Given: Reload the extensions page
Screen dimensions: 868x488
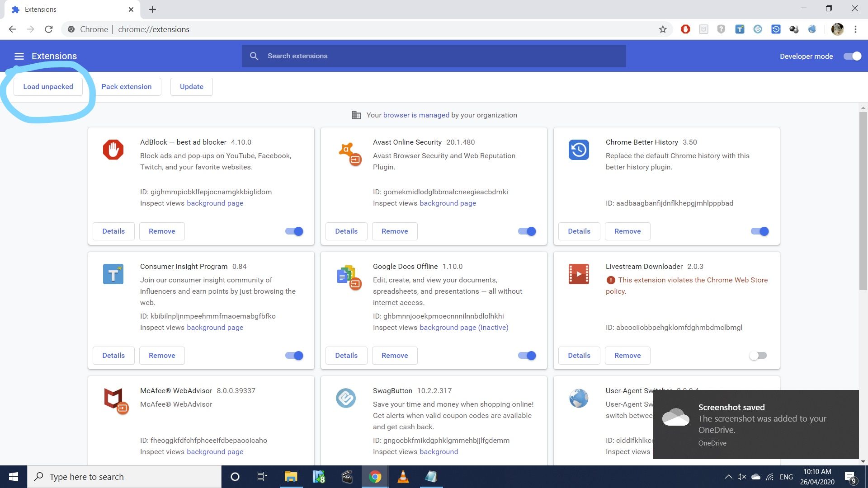Looking at the screenshot, I should [49, 29].
